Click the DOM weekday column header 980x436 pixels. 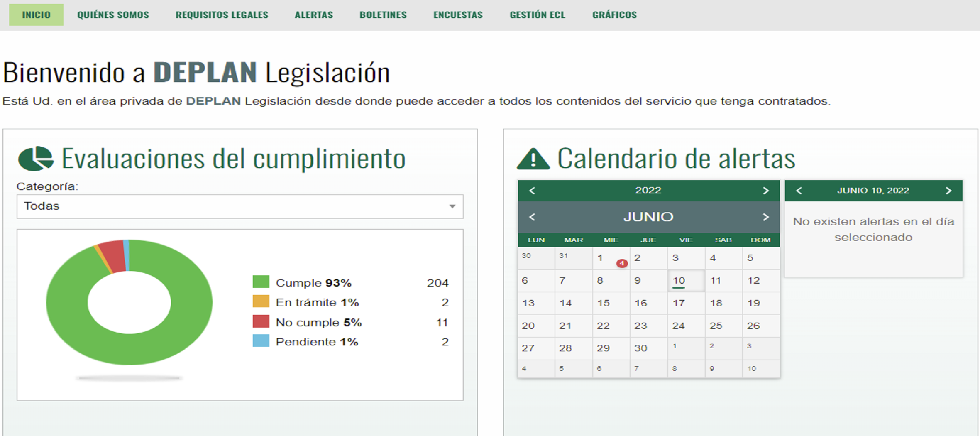(x=761, y=240)
